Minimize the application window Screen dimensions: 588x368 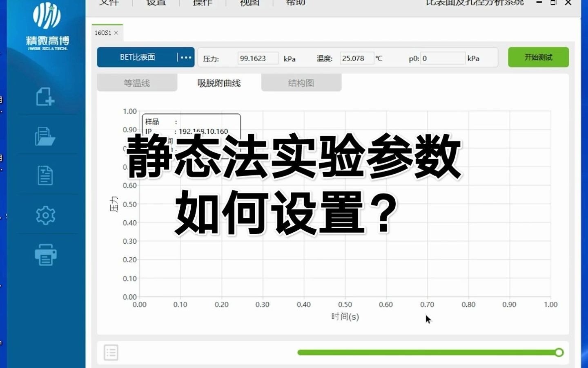pos(539,2)
